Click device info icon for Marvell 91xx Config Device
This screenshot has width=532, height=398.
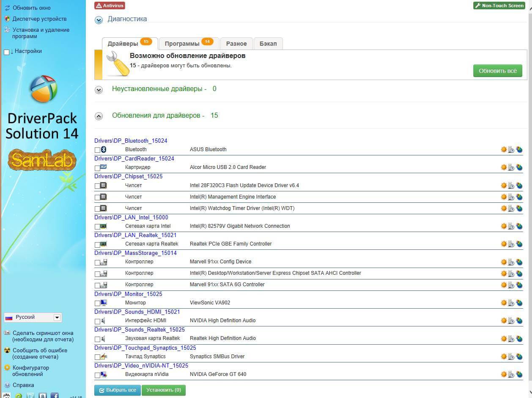click(x=511, y=262)
